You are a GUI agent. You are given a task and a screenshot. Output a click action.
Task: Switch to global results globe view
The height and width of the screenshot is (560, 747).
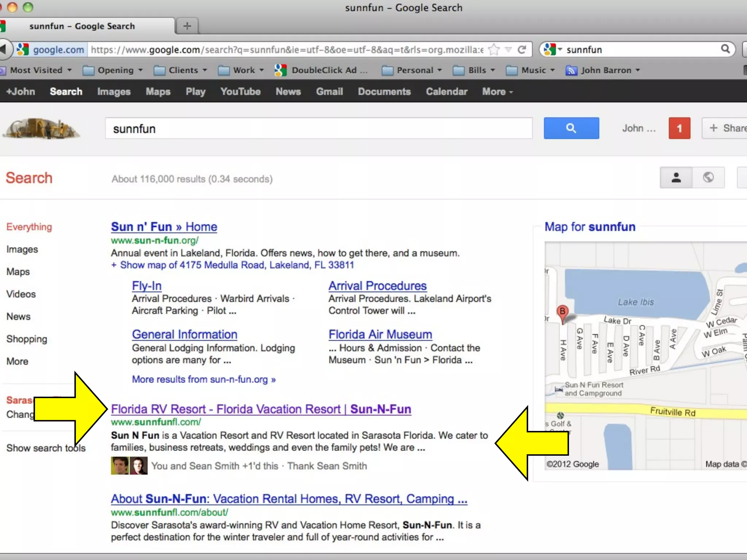tap(708, 178)
